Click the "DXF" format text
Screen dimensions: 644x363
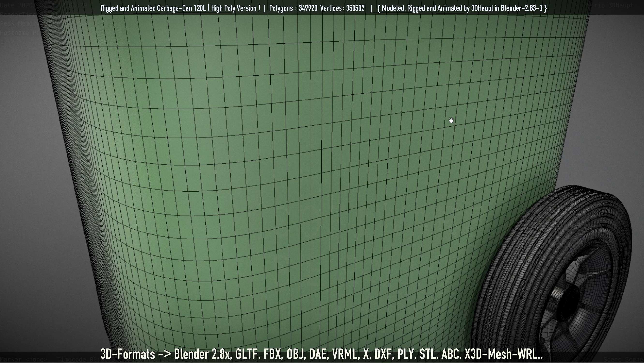coord(383,354)
